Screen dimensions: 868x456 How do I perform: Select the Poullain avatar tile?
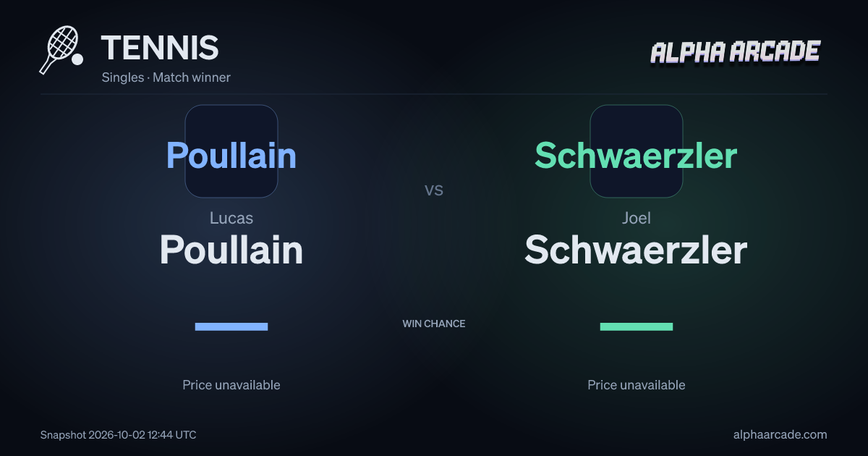point(231,151)
